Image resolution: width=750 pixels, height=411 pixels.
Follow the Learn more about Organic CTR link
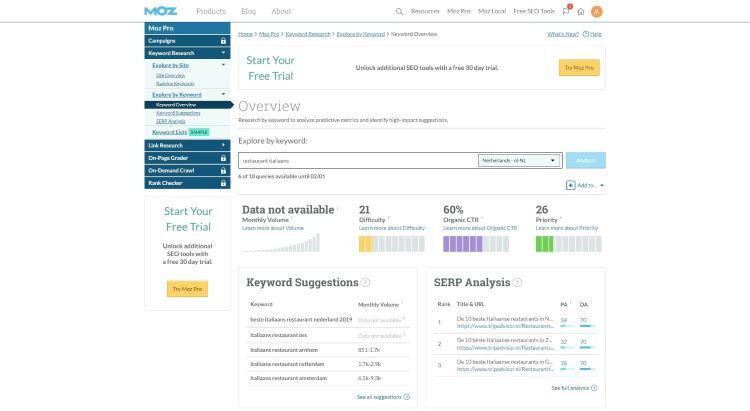tap(480, 228)
